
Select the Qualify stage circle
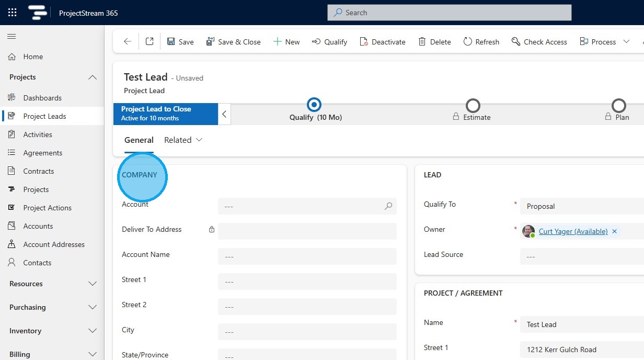point(314,105)
